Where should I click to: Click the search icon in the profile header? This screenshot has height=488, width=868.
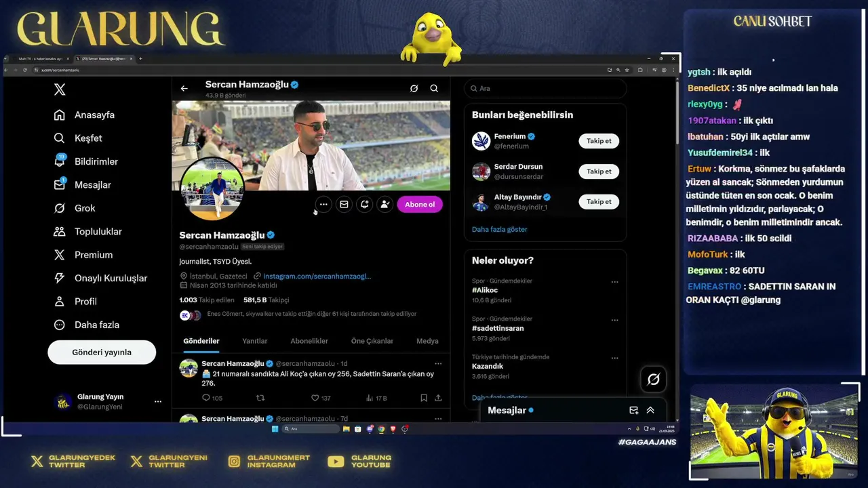[x=434, y=88]
